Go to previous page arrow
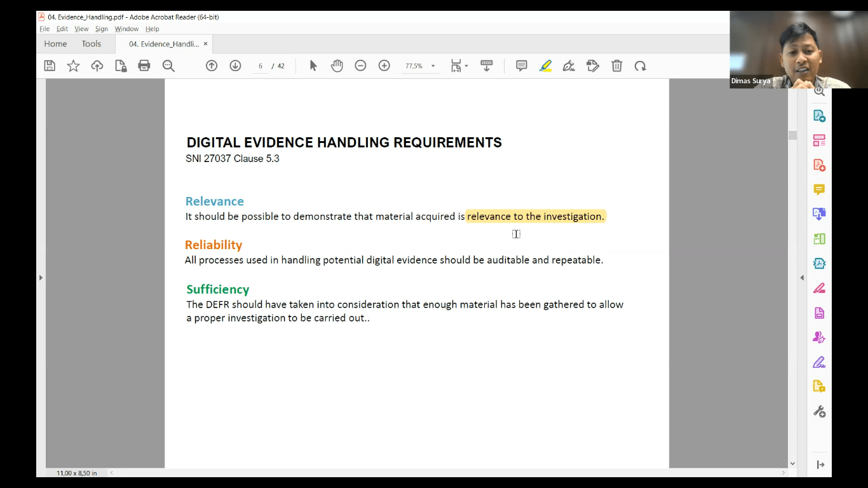Screen dimensions: 868x488 pos(212,65)
